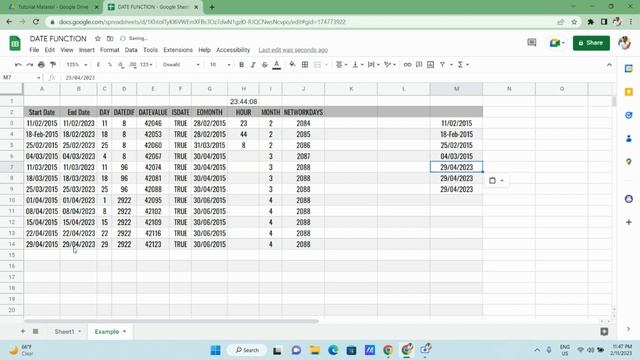Open the more number formats 123 dropdown

[x=146, y=64]
